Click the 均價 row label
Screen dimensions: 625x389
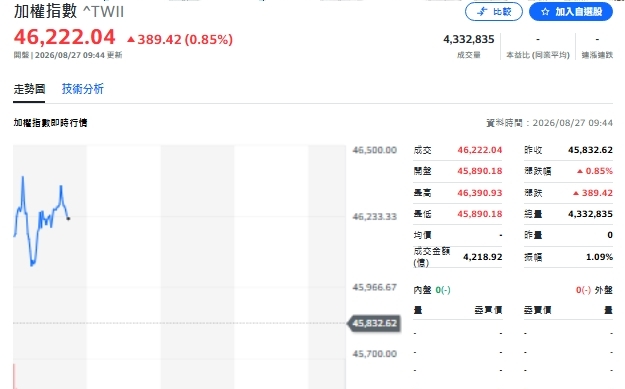423,235
